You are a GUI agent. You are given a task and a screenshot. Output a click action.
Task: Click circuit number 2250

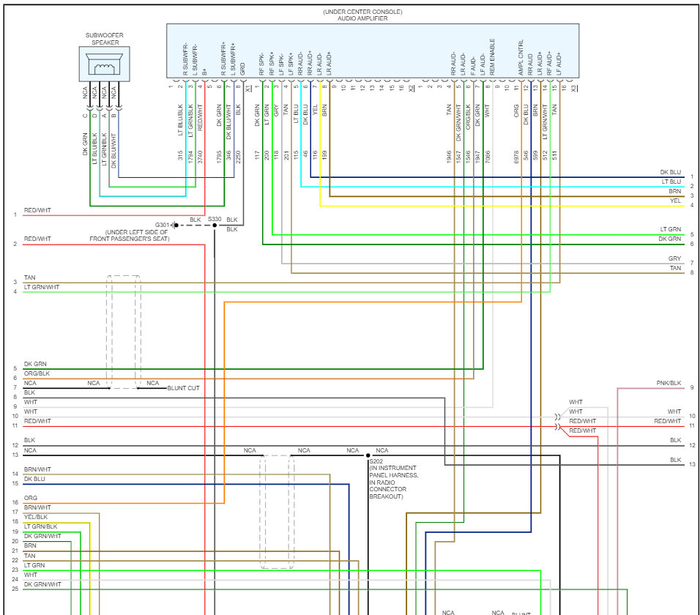(x=239, y=156)
